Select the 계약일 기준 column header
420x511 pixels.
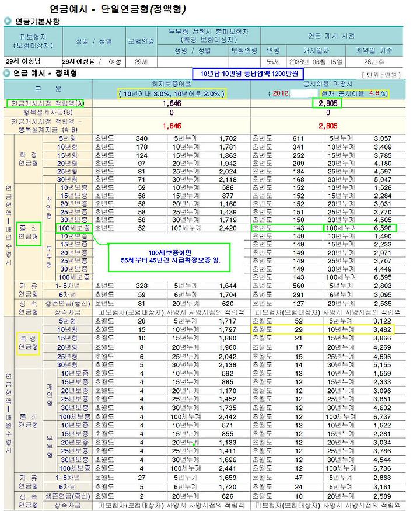point(374,50)
